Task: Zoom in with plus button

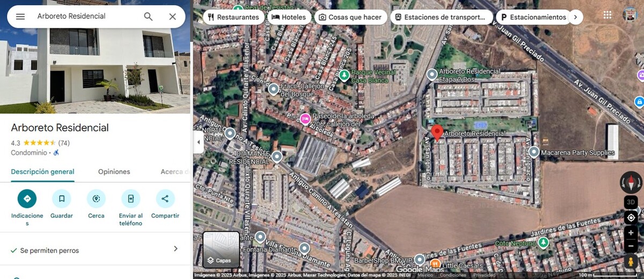Action: [631, 233]
